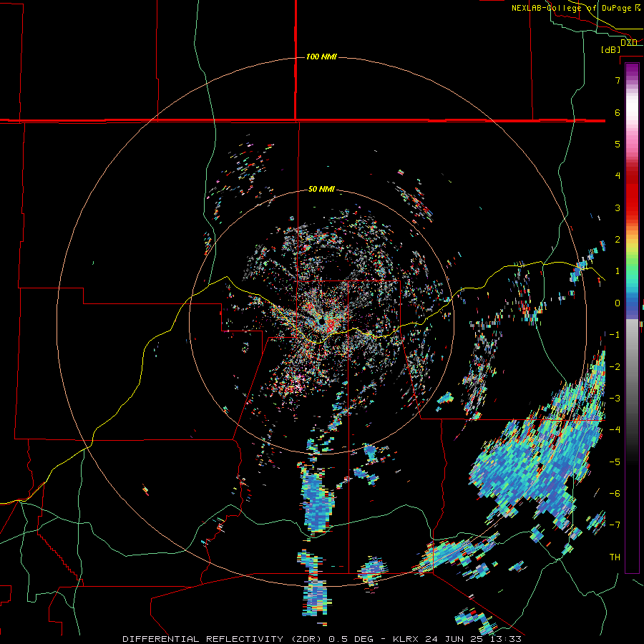Viewport: 644px width, 644px height.
Task: Click the "50 NMI" range ring label
Action: pyautogui.click(x=321, y=190)
